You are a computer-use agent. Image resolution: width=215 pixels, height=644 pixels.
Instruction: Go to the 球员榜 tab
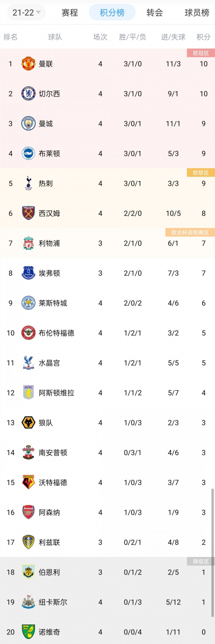tap(197, 13)
